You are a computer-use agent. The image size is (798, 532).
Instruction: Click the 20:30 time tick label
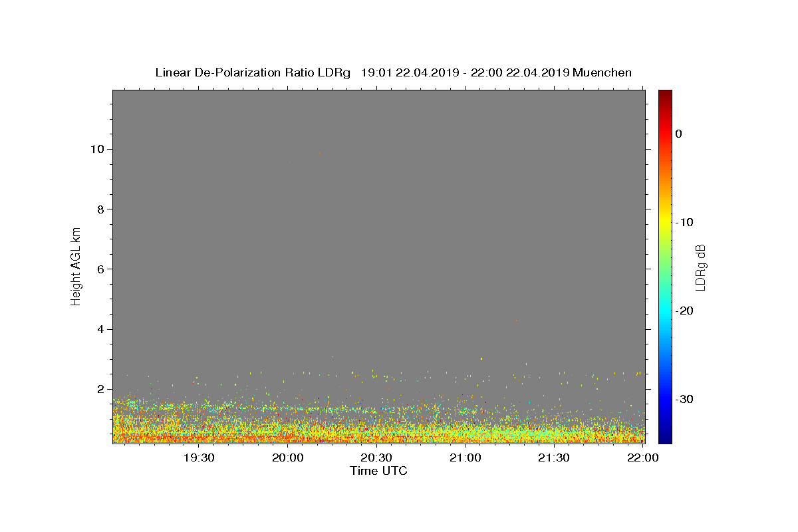[x=376, y=458]
